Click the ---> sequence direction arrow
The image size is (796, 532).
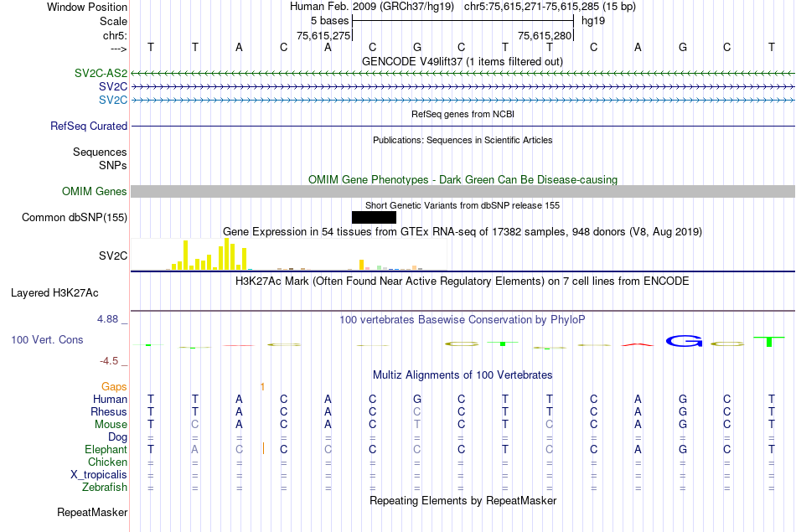pyautogui.click(x=118, y=49)
